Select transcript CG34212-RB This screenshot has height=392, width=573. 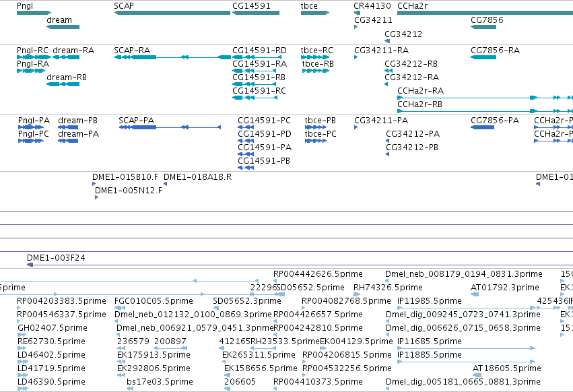pos(411,64)
